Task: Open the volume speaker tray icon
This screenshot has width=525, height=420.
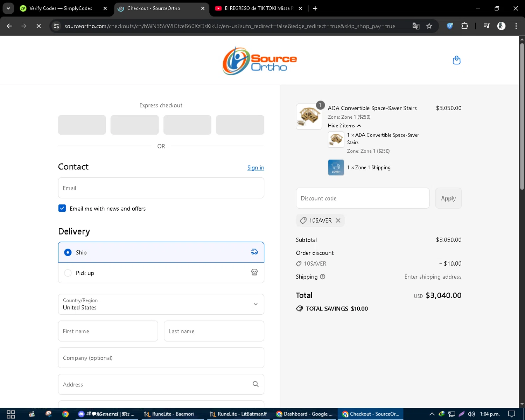Action: point(471,414)
